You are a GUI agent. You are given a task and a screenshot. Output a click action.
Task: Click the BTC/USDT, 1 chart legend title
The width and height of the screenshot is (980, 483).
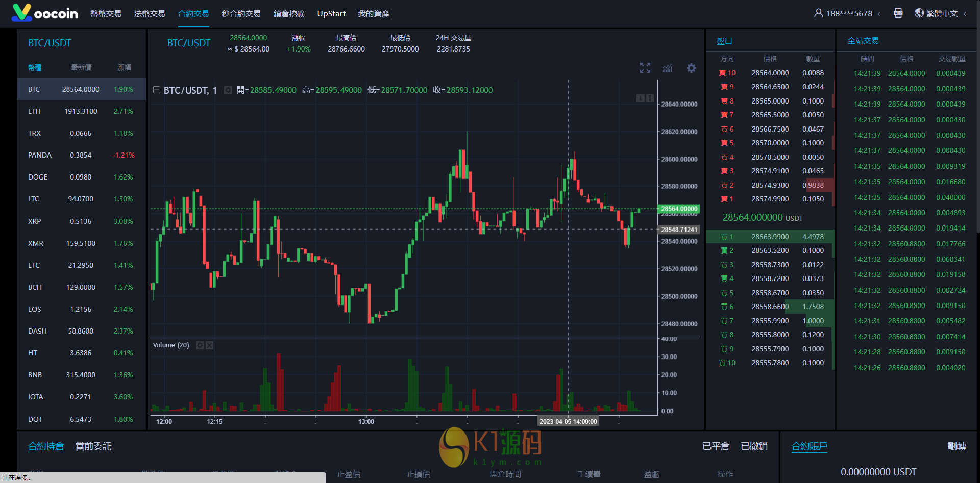pos(190,90)
